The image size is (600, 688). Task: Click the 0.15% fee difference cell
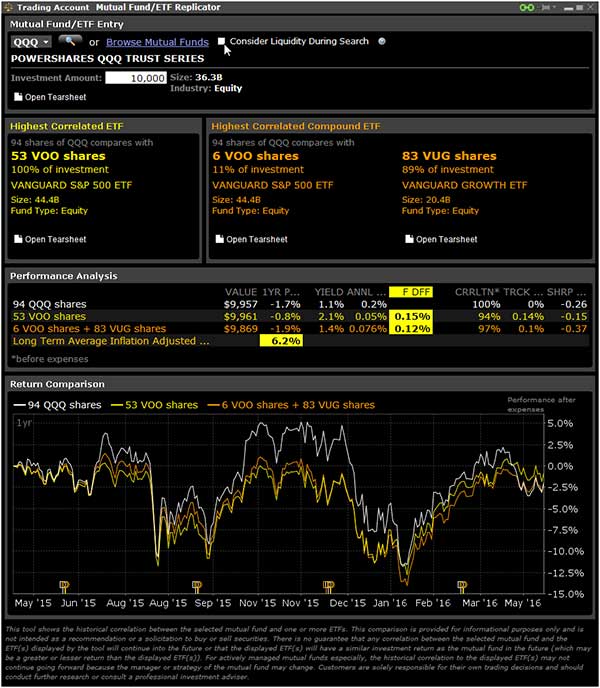[x=412, y=316]
